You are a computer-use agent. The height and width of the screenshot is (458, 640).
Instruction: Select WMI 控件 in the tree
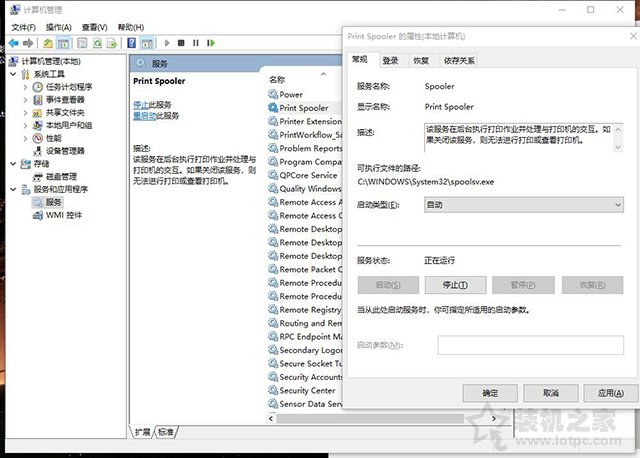pos(64,215)
